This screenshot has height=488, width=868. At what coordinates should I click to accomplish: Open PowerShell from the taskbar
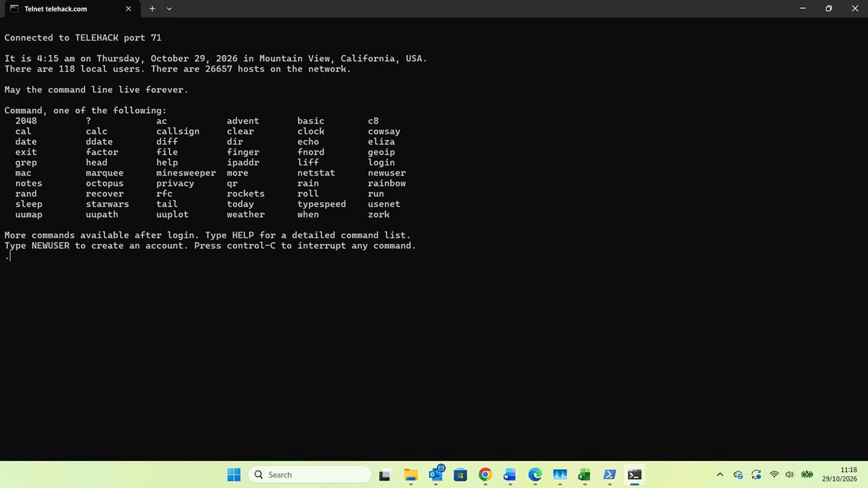610,475
